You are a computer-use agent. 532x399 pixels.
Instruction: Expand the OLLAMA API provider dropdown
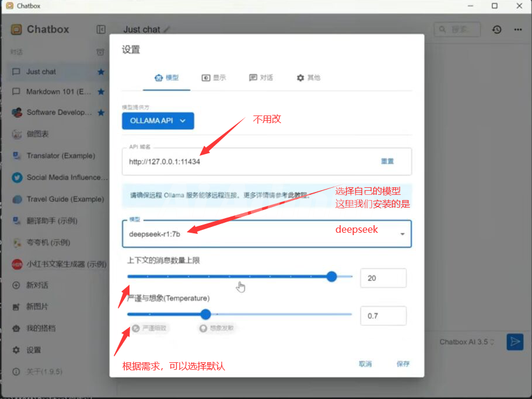(x=157, y=121)
